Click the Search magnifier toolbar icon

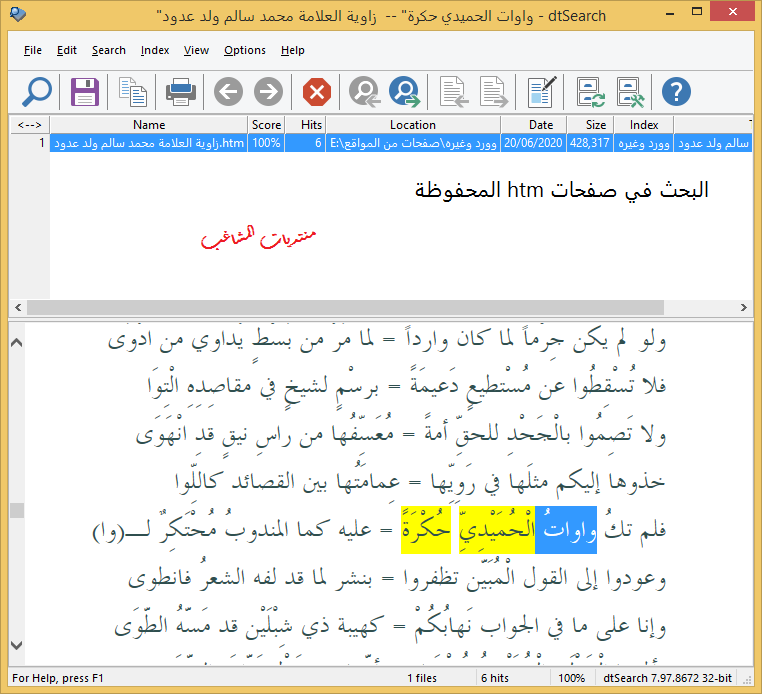[36, 93]
